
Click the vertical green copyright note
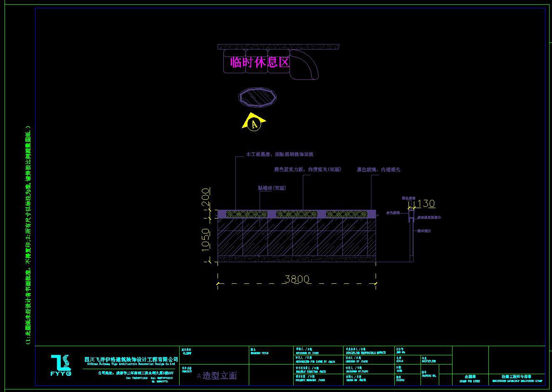[x=28, y=235]
